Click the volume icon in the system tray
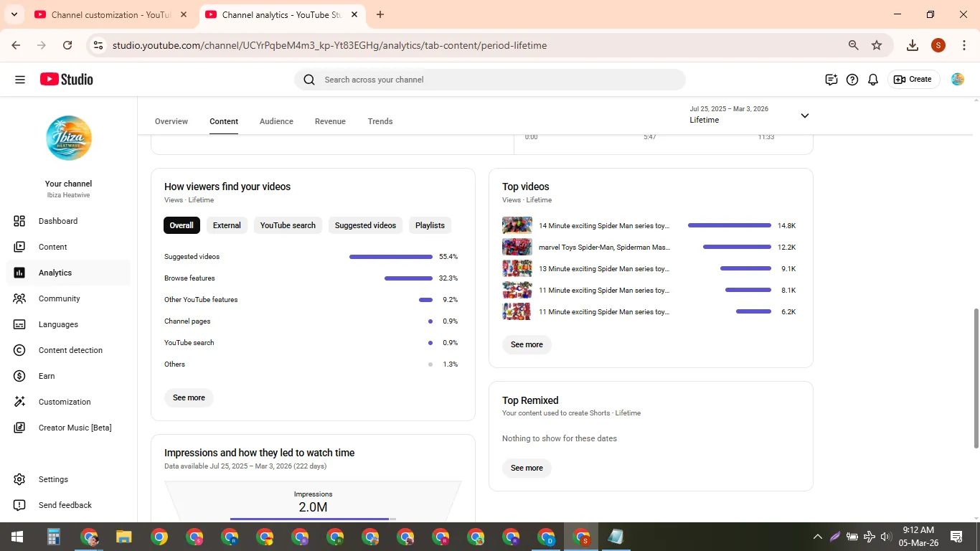Screen dimensions: 980x551 (886, 537)
